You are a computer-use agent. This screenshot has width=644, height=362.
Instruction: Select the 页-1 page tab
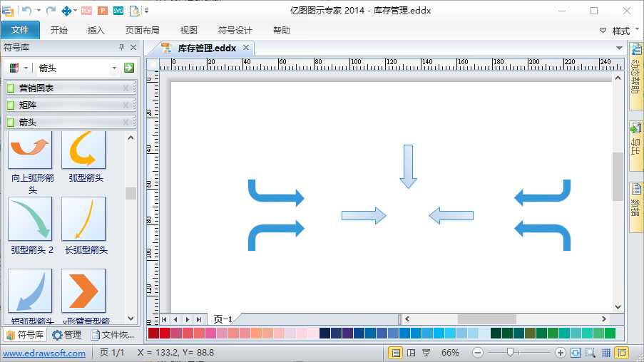tap(223, 319)
